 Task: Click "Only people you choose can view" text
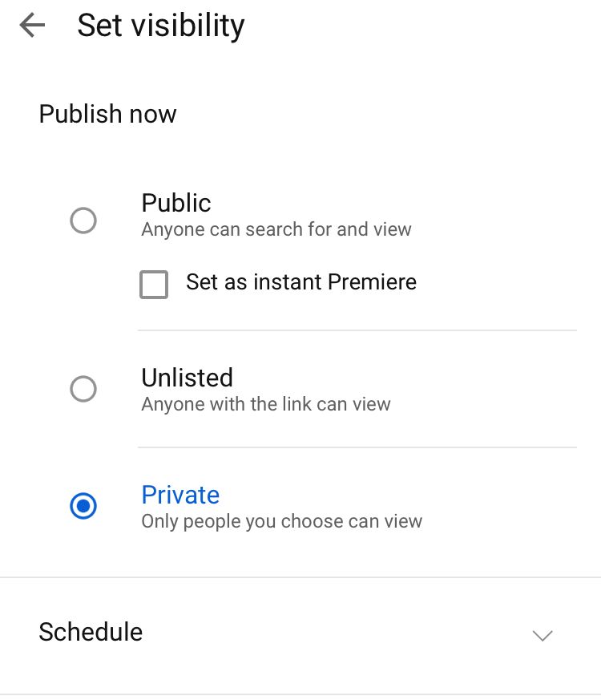pyautogui.click(x=281, y=521)
